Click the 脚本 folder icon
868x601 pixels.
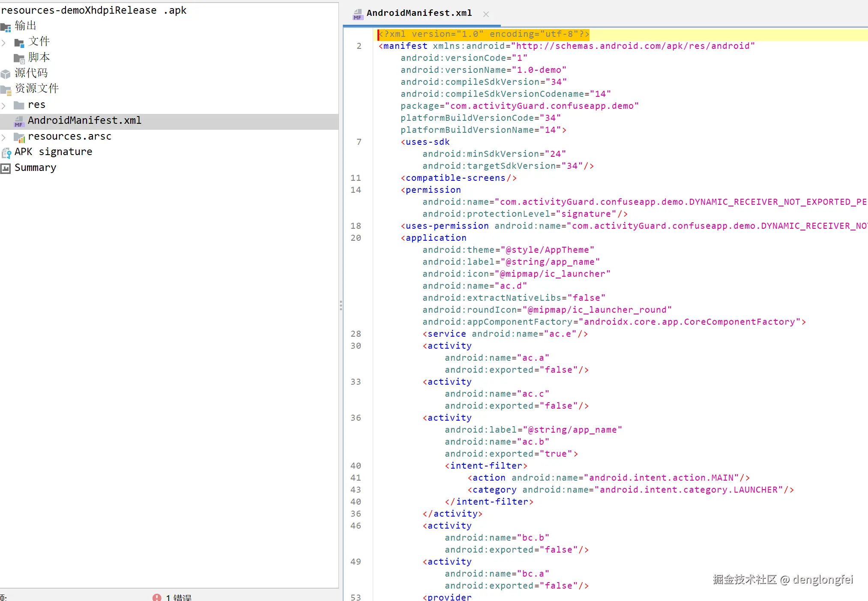click(19, 58)
